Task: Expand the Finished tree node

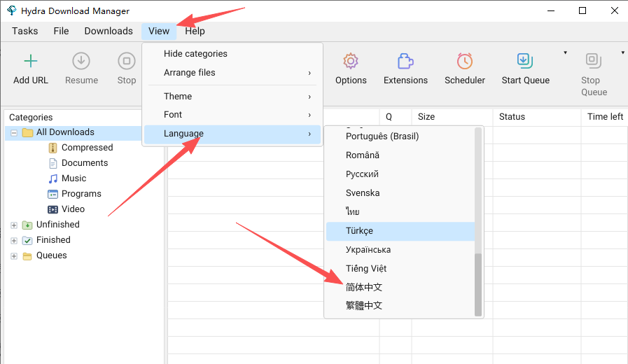Action: tap(14, 241)
